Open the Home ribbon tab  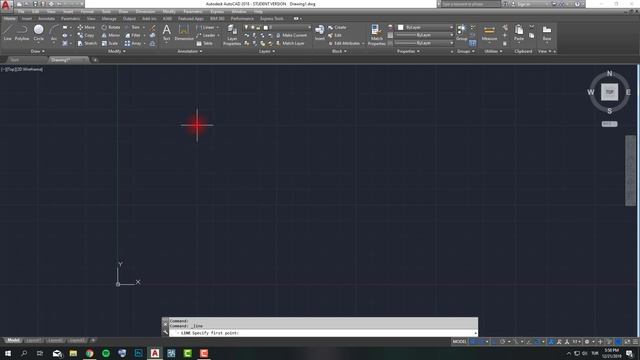pos(10,19)
